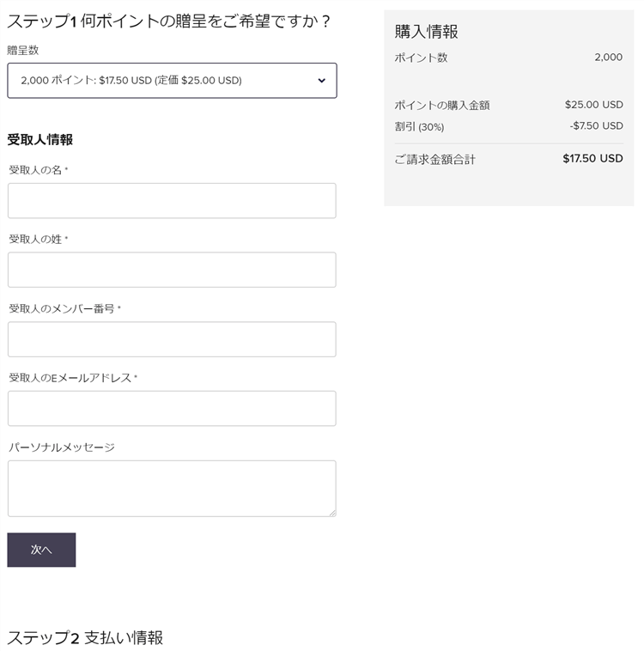This screenshot has width=644, height=651.
Task: Click the 受取人のEメールアドレス label
Action: pos(70,378)
